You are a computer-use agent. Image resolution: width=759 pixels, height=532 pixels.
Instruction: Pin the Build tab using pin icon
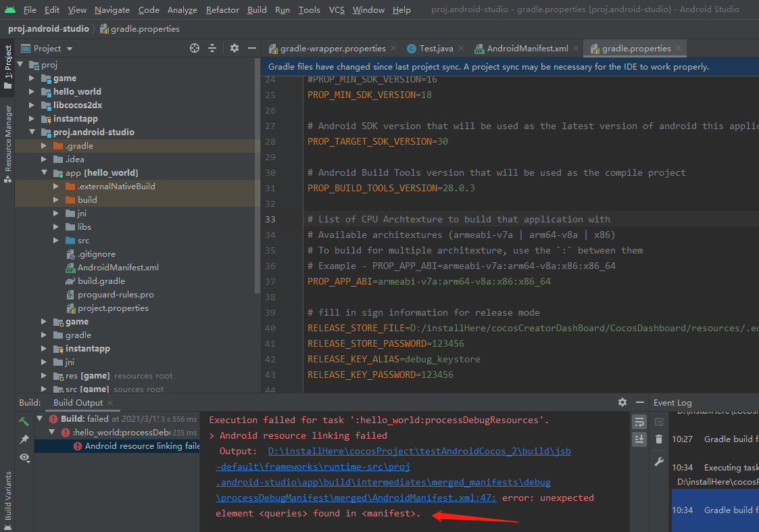[x=24, y=439]
